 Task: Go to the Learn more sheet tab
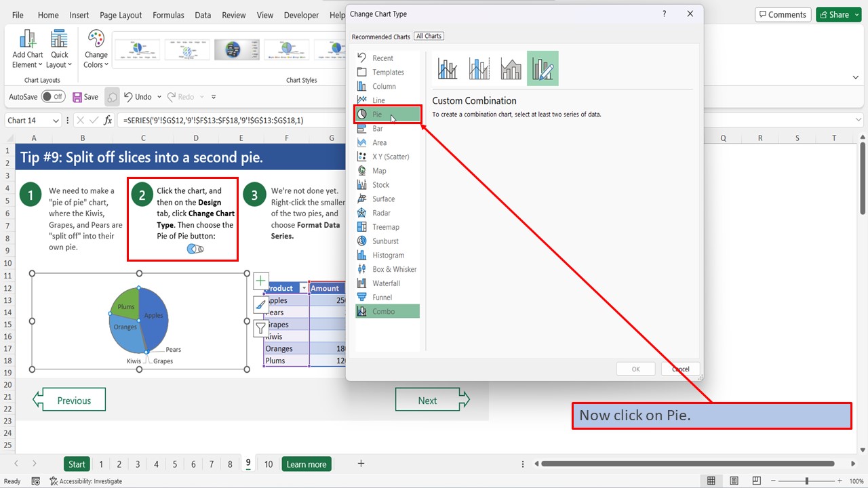click(x=307, y=464)
